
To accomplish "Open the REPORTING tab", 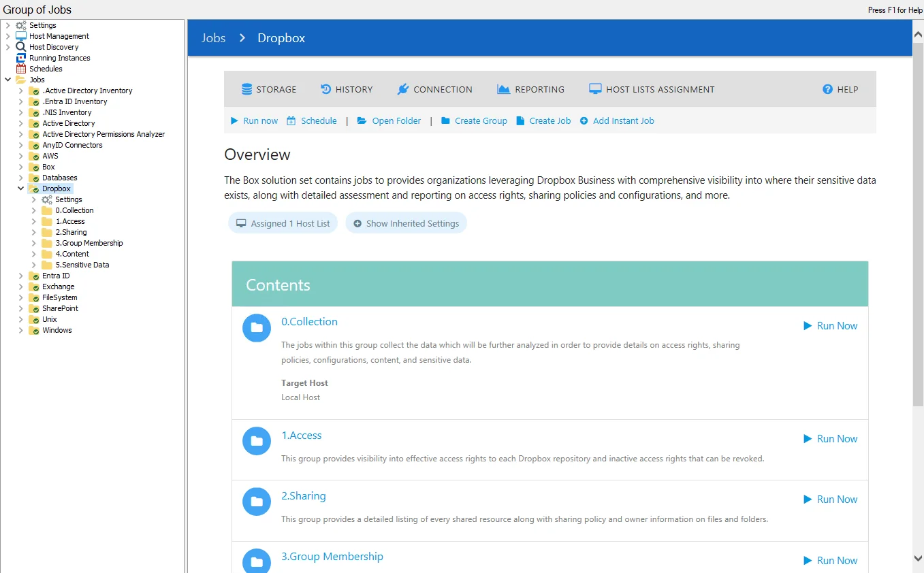I will click(530, 89).
